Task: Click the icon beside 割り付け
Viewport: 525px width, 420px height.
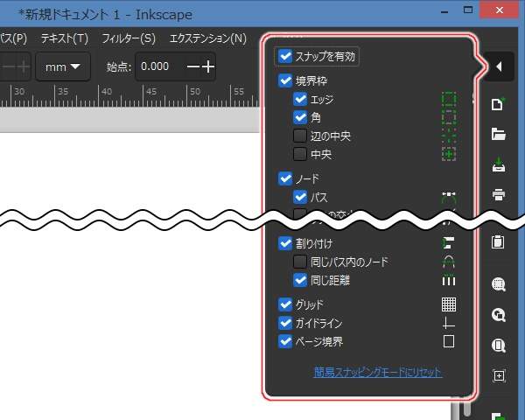Action: tap(449, 243)
